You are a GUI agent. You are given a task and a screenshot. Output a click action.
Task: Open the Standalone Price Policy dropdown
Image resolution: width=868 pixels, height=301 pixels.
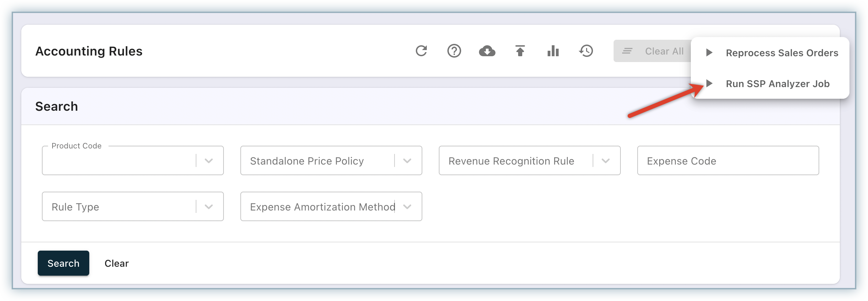[x=407, y=161]
